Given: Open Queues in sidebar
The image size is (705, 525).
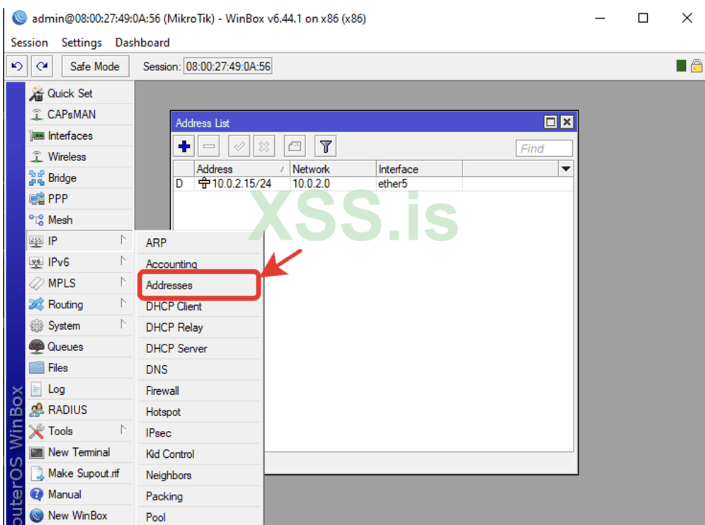Looking at the screenshot, I should (x=80, y=347).
